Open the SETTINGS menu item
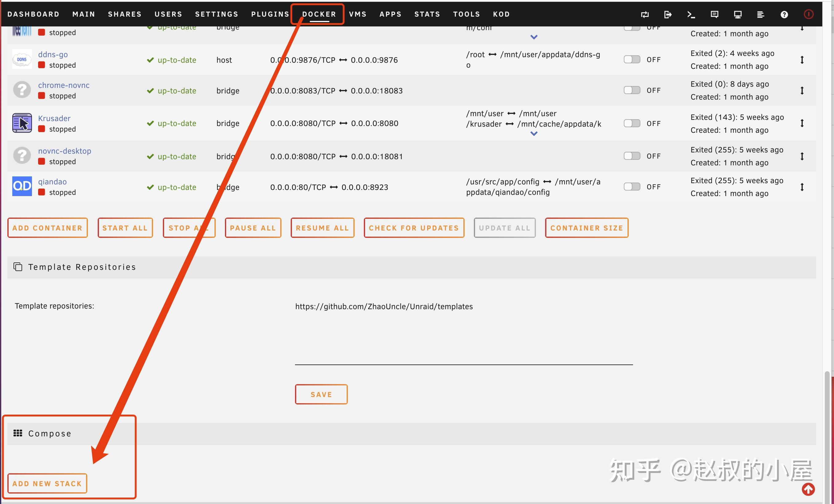 coord(216,14)
